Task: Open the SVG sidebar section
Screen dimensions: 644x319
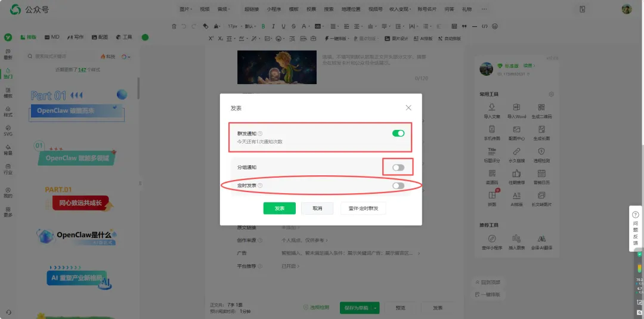Action: click(x=8, y=131)
